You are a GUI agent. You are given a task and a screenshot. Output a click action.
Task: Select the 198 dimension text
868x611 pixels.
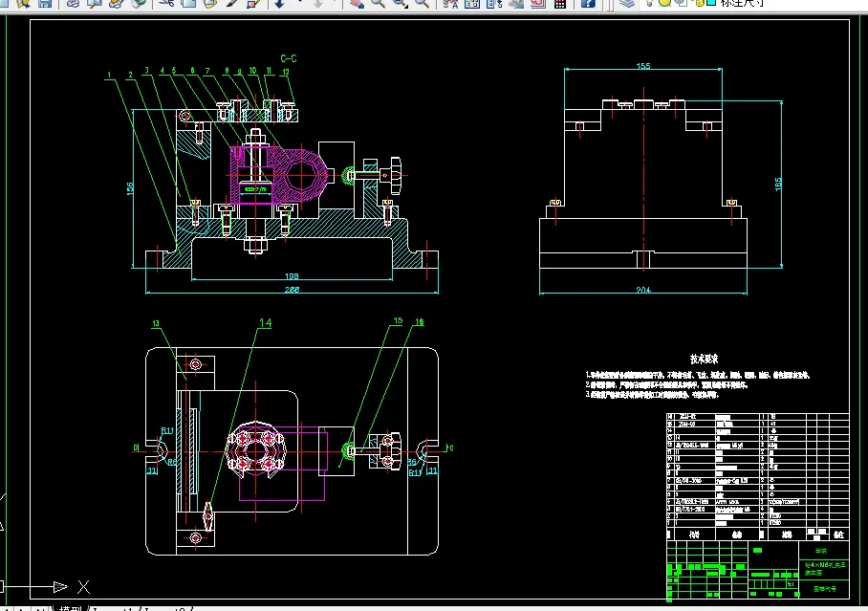click(292, 276)
